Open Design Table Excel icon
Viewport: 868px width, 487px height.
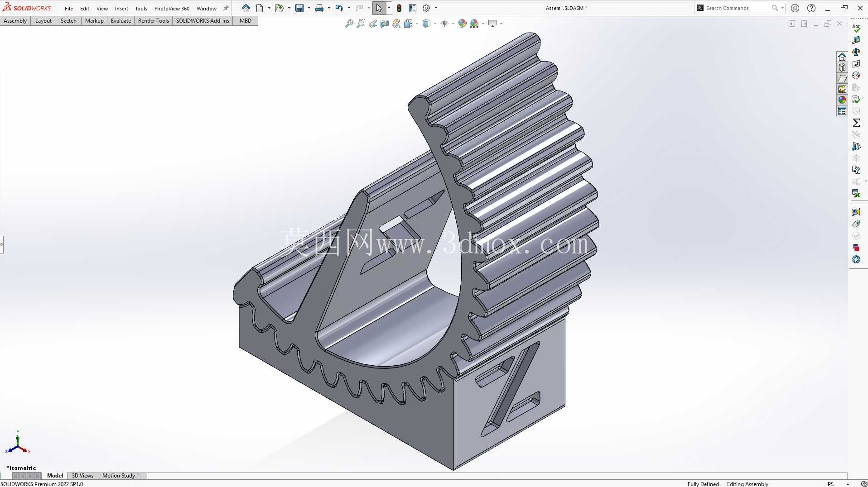[856, 193]
